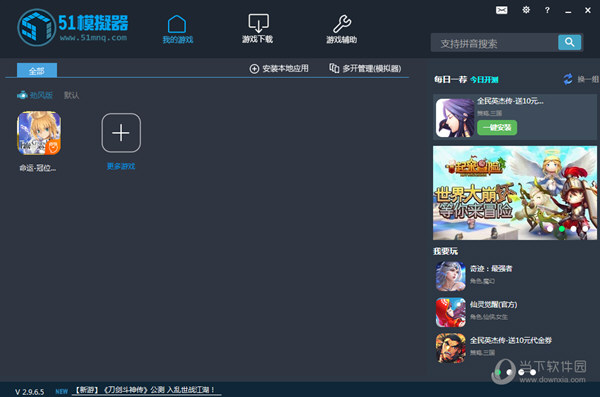Select the 全部 category tab

pyautogui.click(x=37, y=70)
